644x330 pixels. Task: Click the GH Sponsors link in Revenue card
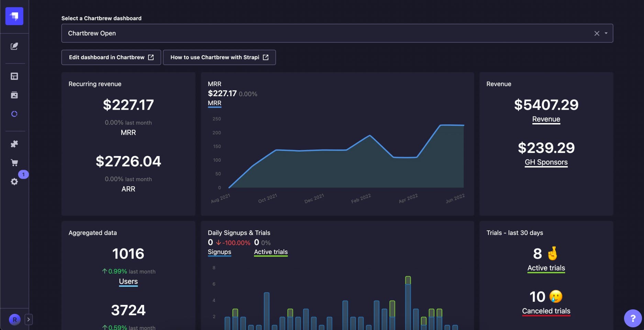pos(546,162)
